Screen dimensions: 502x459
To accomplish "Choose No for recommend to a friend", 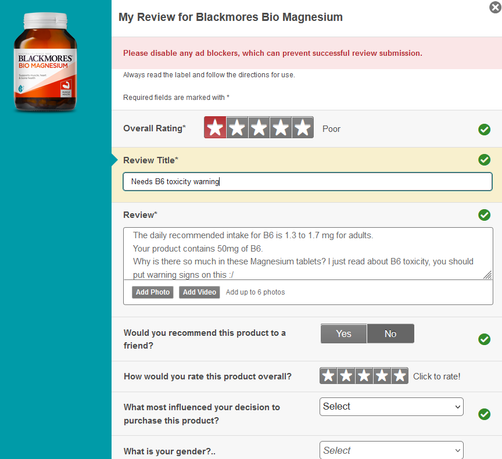I will click(x=390, y=333).
